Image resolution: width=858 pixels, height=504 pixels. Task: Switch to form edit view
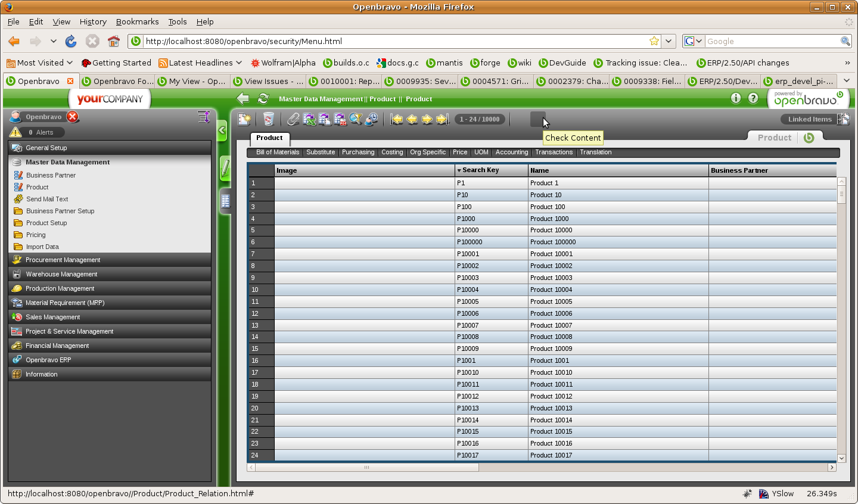click(x=225, y=168)
